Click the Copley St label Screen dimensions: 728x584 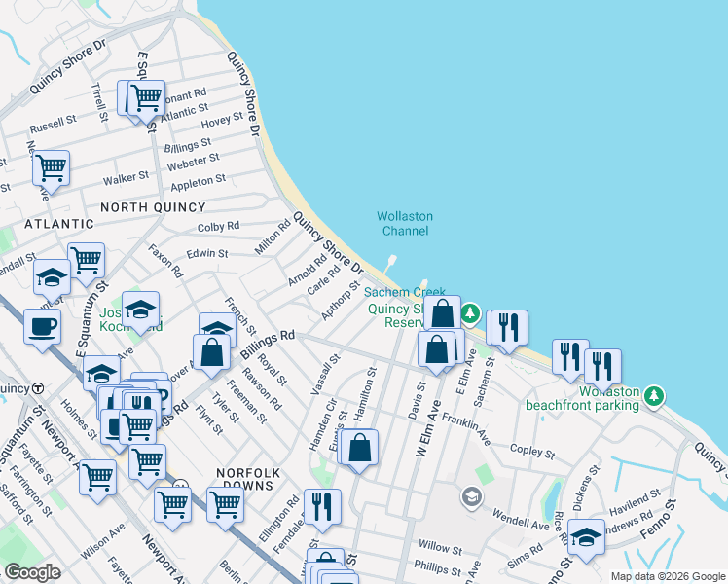532,452
